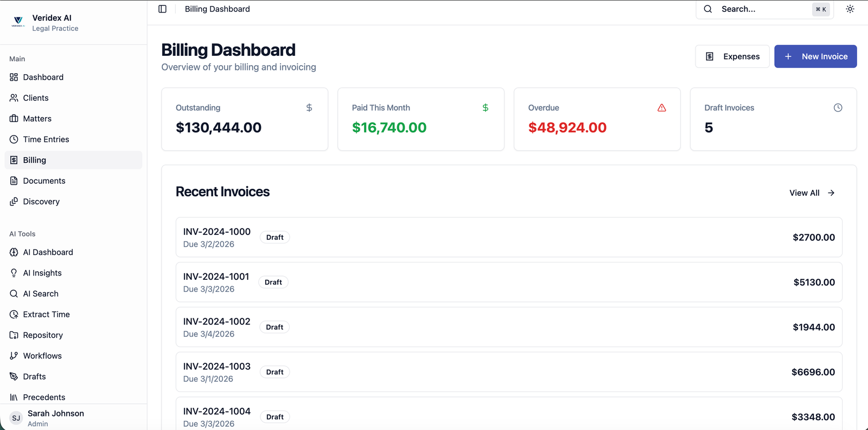Go to the Clients page
The image size is (868, 430).
coord(36,98)
